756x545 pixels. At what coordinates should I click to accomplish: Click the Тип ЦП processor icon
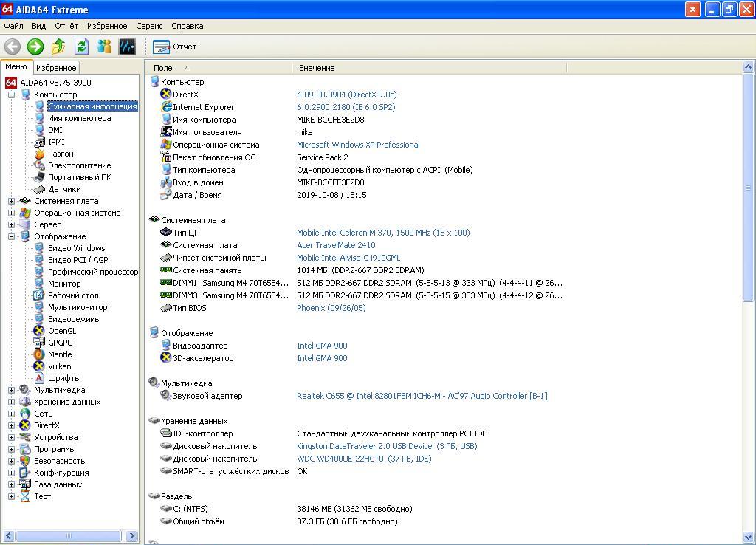166,233
